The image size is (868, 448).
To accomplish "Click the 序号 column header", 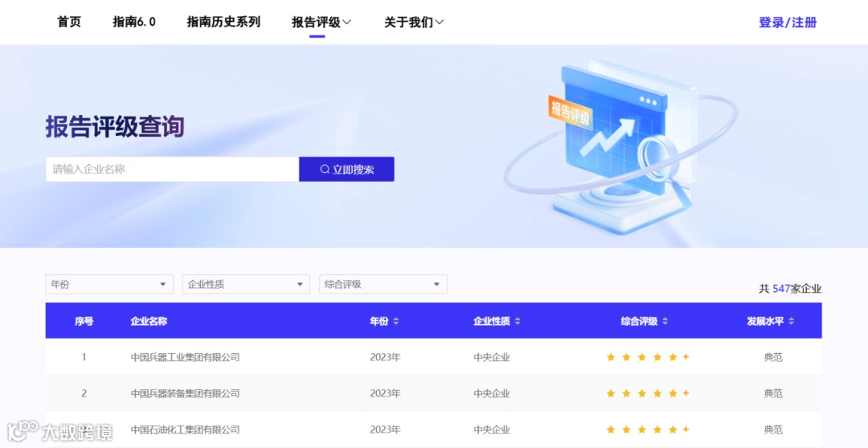I will [x=84, y=321].
